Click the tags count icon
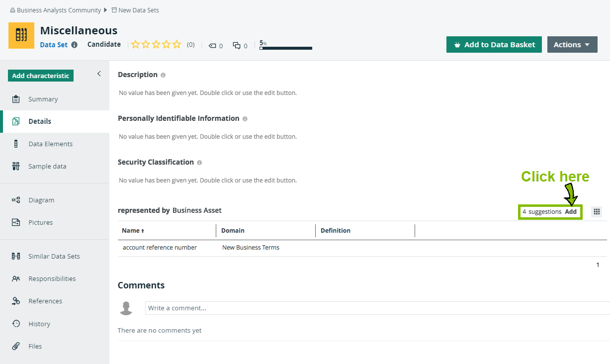This screenshot has width=610, height=364. coord(212,46)
